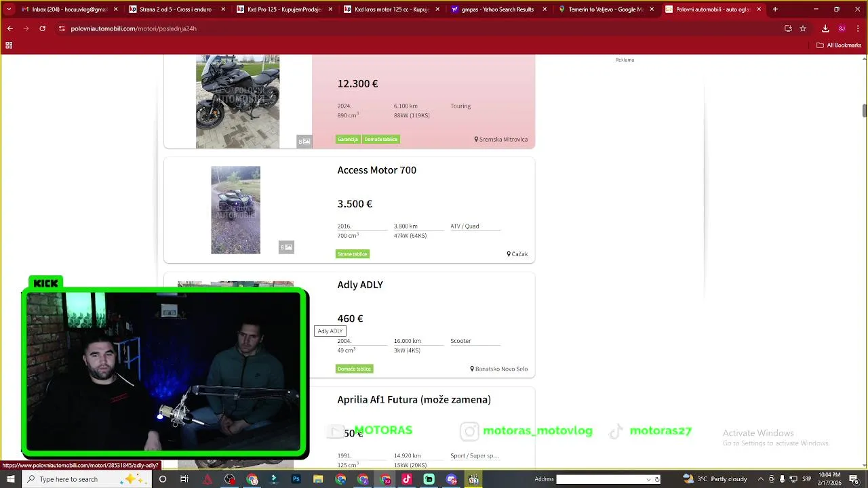The height and width of the screenshot is (488, 868).
Task: Open the SJ profile avatar
Action: point(842,28)
